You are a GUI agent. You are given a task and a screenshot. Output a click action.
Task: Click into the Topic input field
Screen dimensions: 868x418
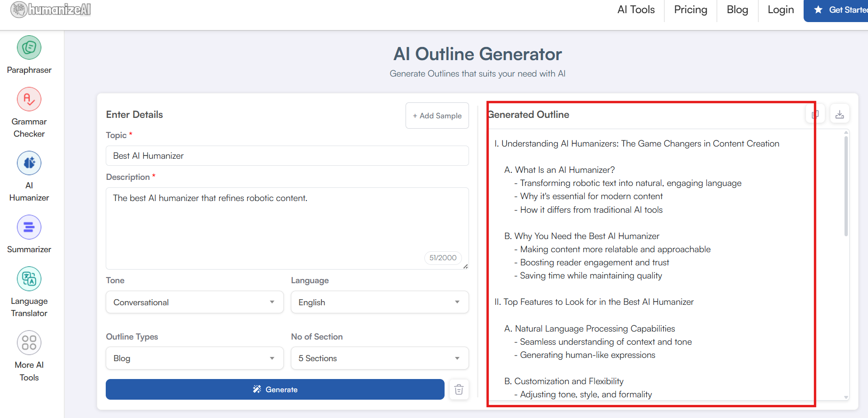[287, 156]
